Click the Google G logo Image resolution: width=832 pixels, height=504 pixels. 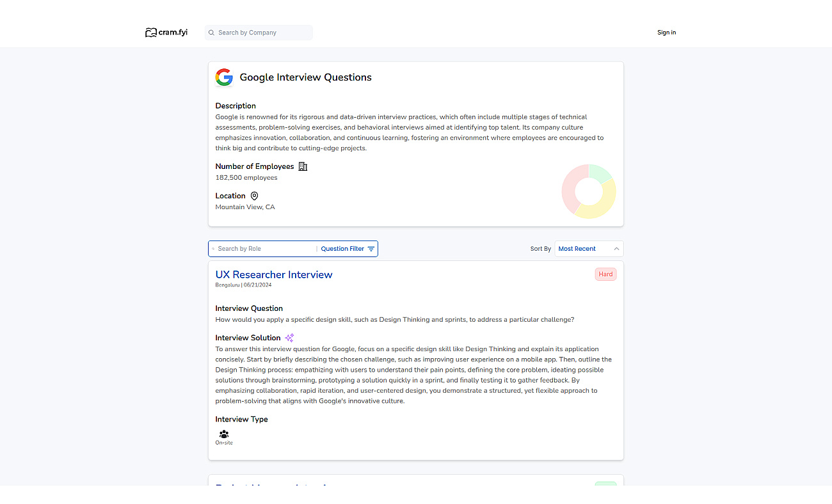[224, 77]
